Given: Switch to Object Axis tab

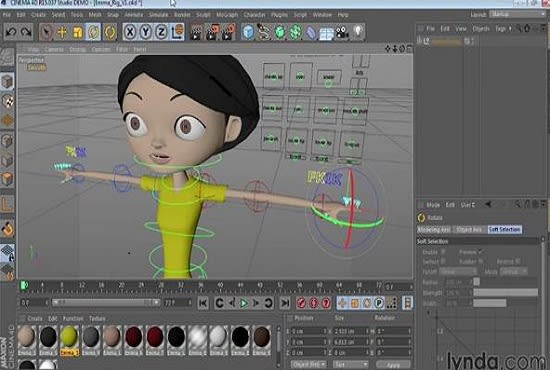Looking at the screenshot, I should pyautogui.click(x=468, y=229).
